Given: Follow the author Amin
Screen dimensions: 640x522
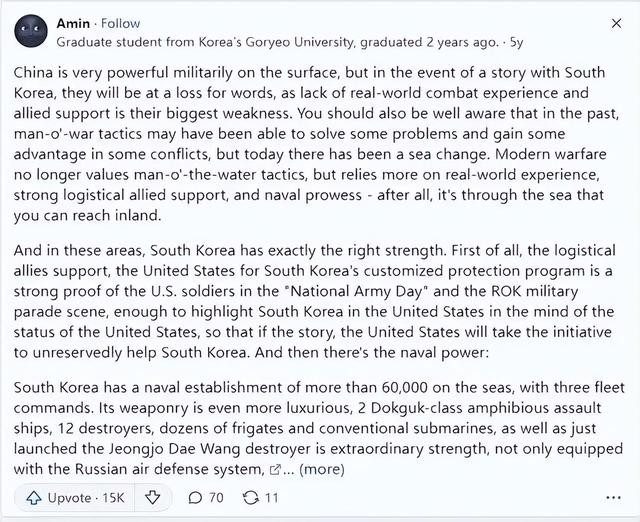Looking at the screenshot, I should tap(120, 23).
